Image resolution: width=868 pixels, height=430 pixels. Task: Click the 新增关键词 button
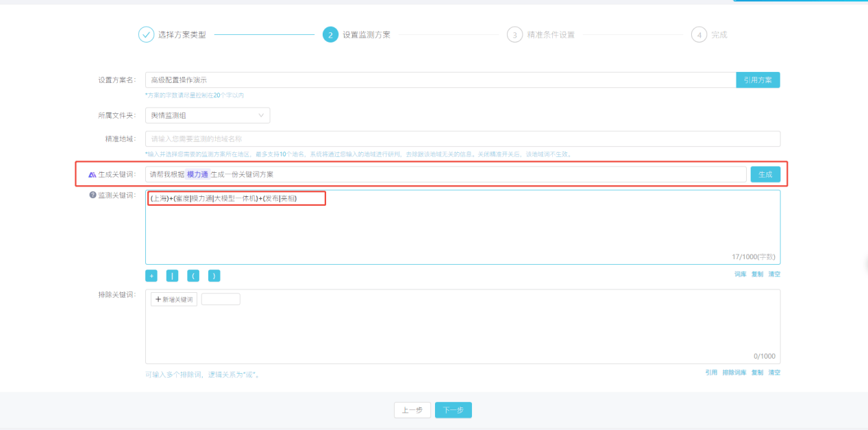[174, 300]
